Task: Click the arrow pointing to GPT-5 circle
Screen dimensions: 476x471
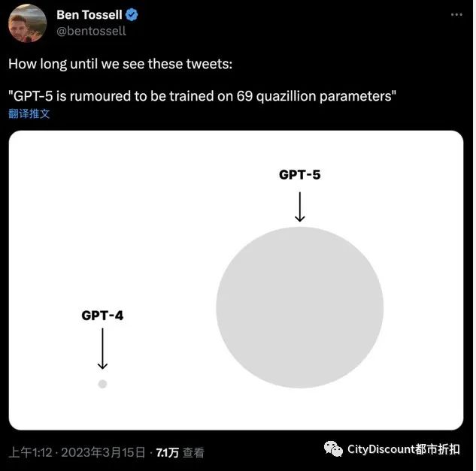Action: point(299,207)
